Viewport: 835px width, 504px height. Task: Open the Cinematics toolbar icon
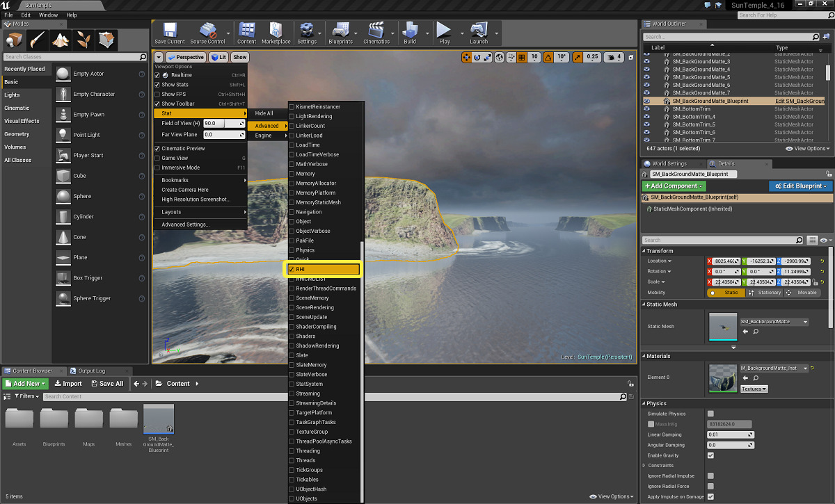pos(376,31)
